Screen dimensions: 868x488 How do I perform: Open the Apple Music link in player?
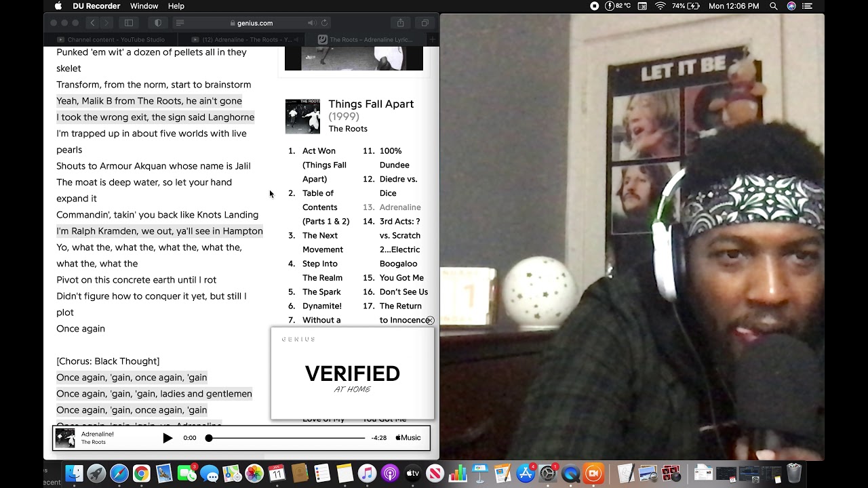tap(408, 438)
